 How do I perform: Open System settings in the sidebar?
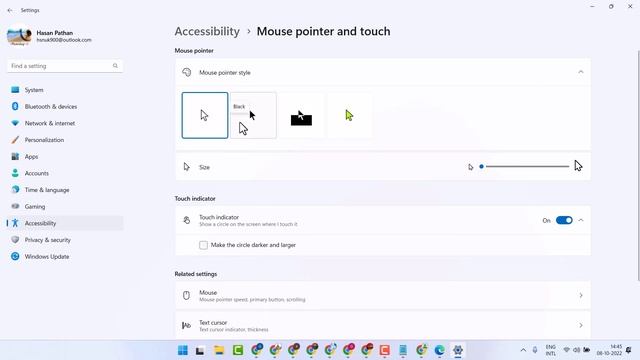click(65, 90)
